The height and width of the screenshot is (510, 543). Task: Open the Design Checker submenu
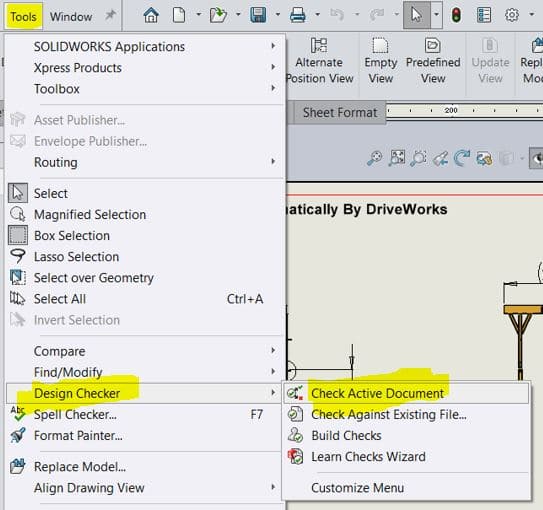(145, 393)
